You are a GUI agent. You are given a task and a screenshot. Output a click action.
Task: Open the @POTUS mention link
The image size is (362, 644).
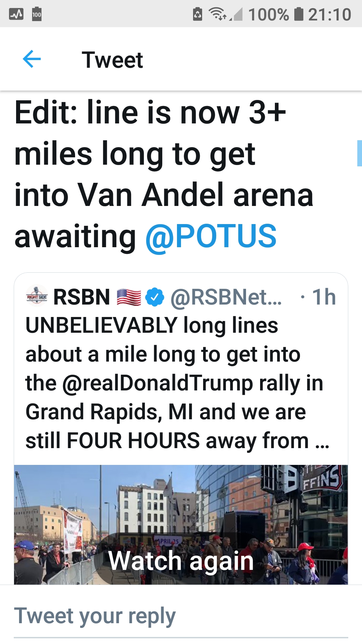[211, 236]
